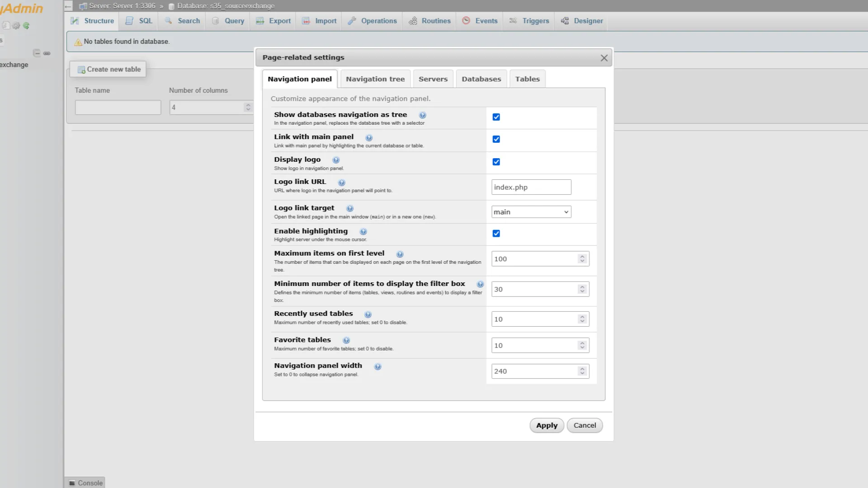Uncheck Show databases navigation as tree
Screen dimensions: 868x488
496,117
